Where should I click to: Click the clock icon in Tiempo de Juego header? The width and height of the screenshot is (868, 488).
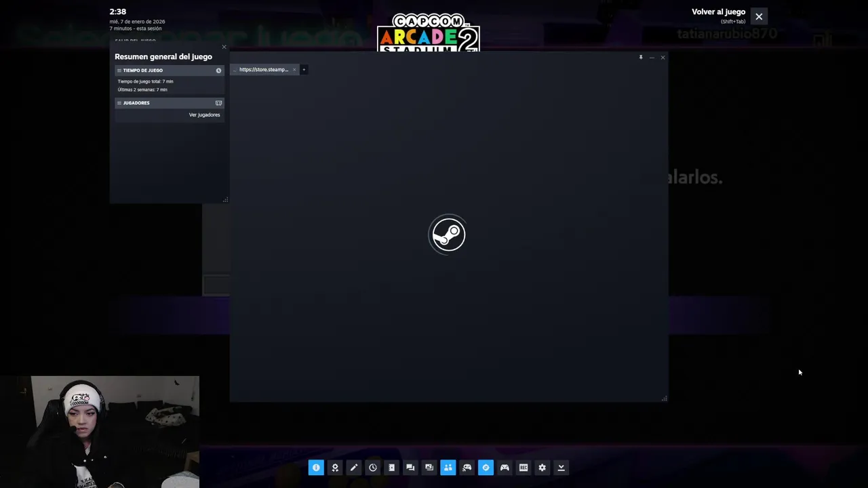(x=218, y=70)
